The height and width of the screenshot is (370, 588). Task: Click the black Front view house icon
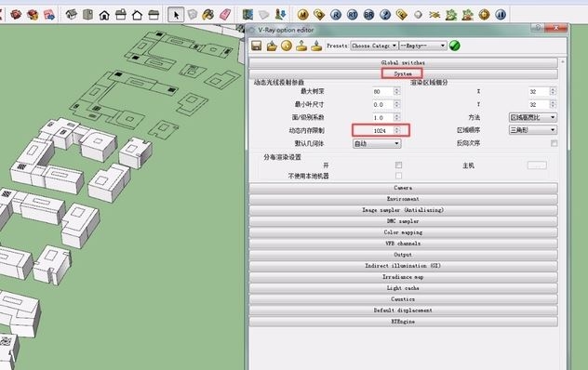point(104,15)
